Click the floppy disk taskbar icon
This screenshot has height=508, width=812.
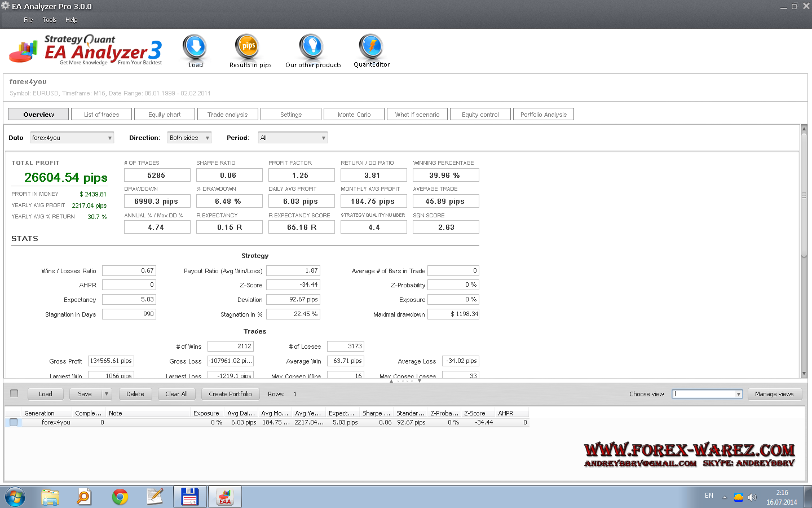tap(189, 497)
